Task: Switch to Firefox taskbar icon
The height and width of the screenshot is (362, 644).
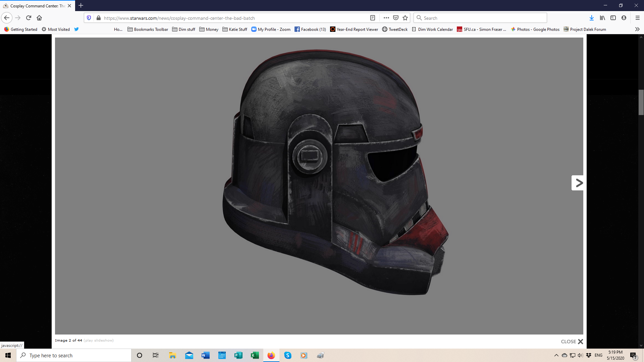Action: click(271, 355)
